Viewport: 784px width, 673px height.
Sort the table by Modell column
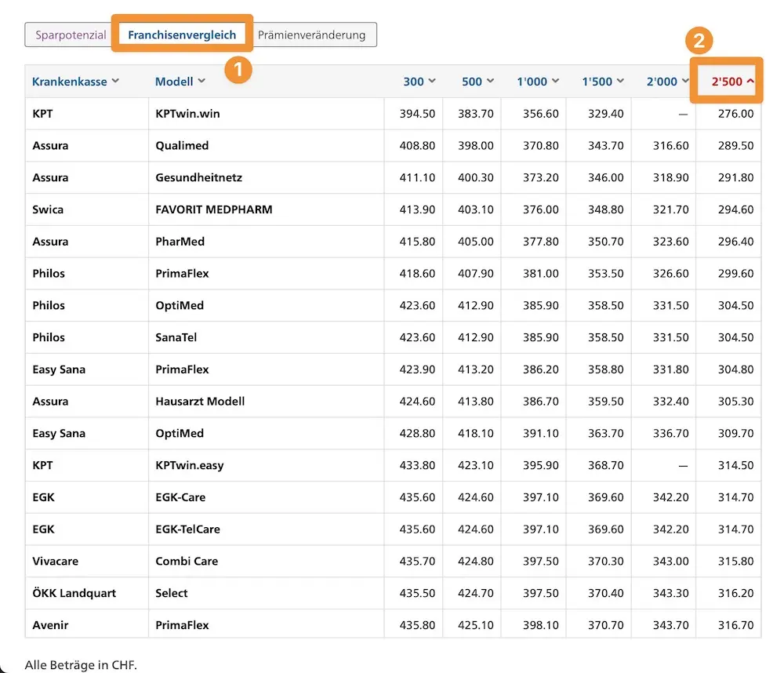(180, 82)
